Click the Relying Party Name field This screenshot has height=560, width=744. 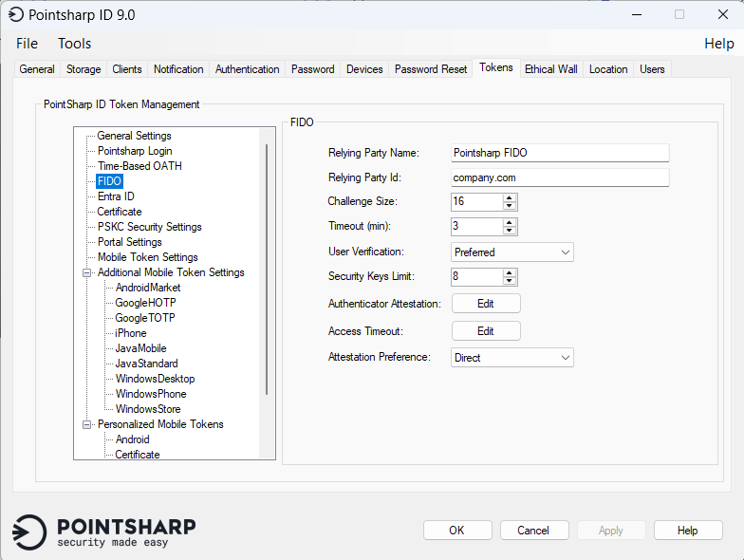coord(560,153)
